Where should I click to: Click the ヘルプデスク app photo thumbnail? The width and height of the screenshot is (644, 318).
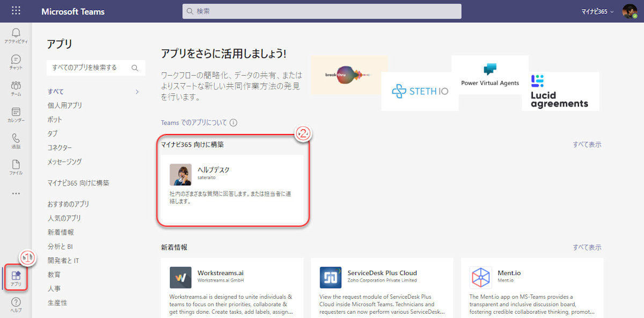click(180, 174)
